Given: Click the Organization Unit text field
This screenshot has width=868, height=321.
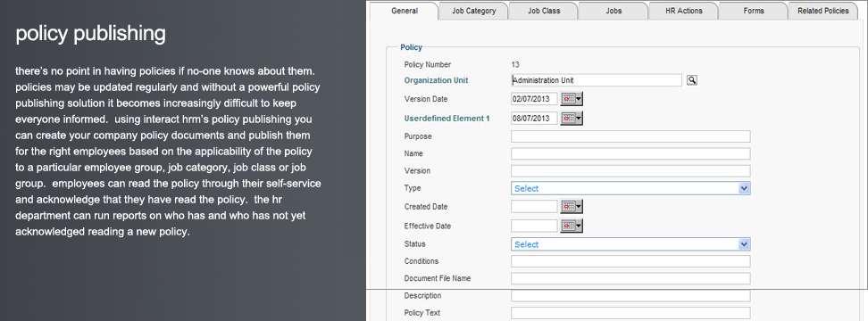Looking at the screenshot, I should click(x=597, y=80).
